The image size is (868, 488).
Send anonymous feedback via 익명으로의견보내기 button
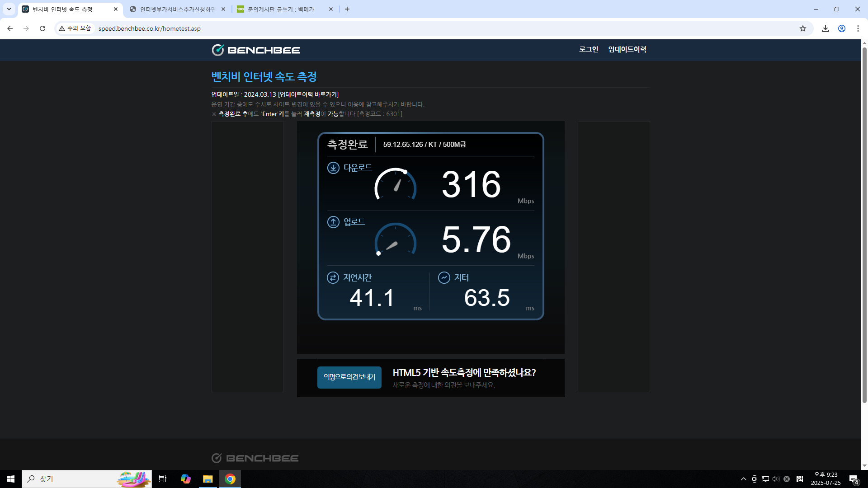349,377
